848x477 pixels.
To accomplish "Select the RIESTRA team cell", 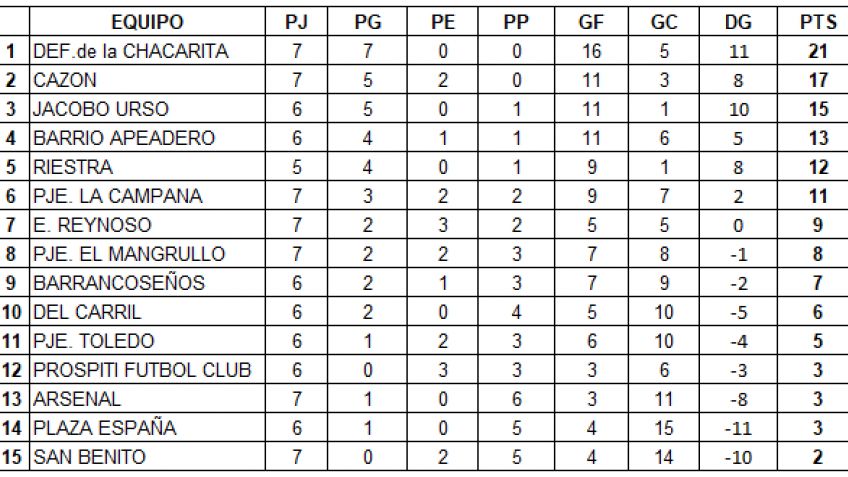I will click(x=147, y=167).
